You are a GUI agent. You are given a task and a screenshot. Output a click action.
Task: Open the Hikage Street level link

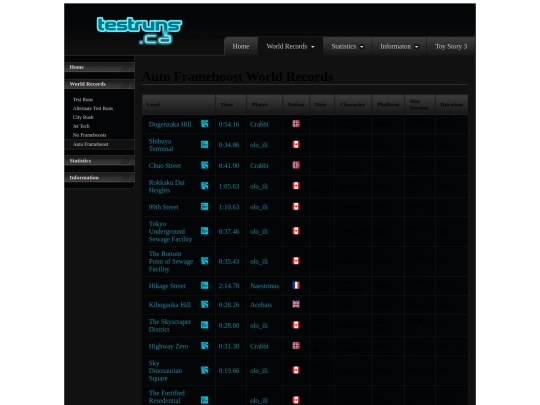tap(167, 286)
